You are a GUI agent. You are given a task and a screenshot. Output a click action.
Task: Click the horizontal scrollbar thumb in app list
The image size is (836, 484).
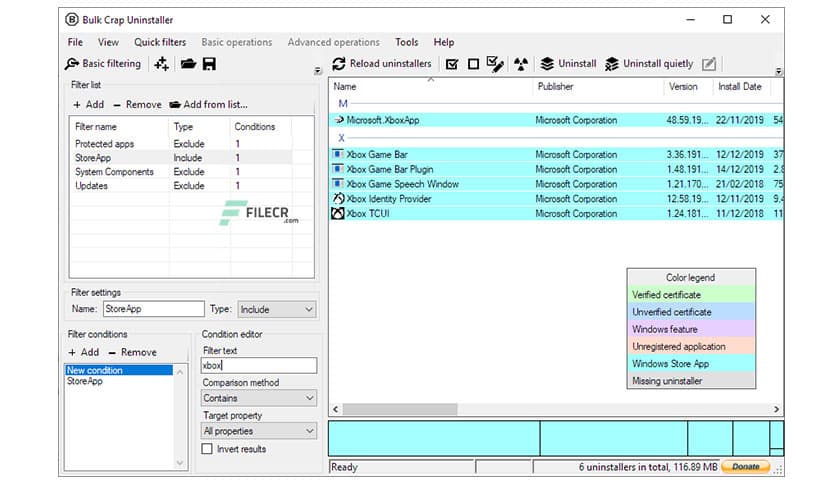click(x=400, y=409)
